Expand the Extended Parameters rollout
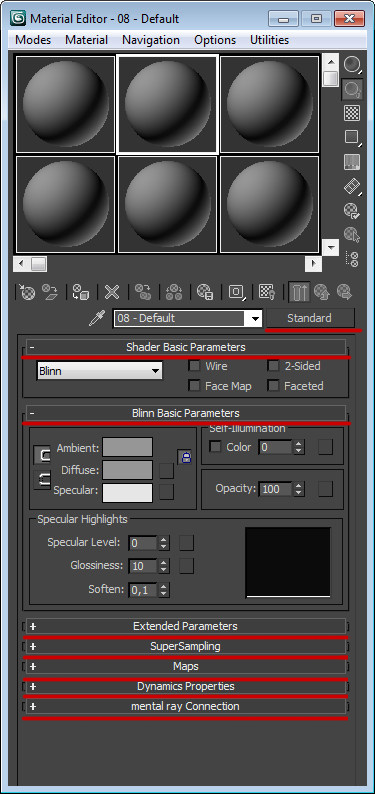The height and width of the screenshot is (794, 375). (x=185, y=626)
